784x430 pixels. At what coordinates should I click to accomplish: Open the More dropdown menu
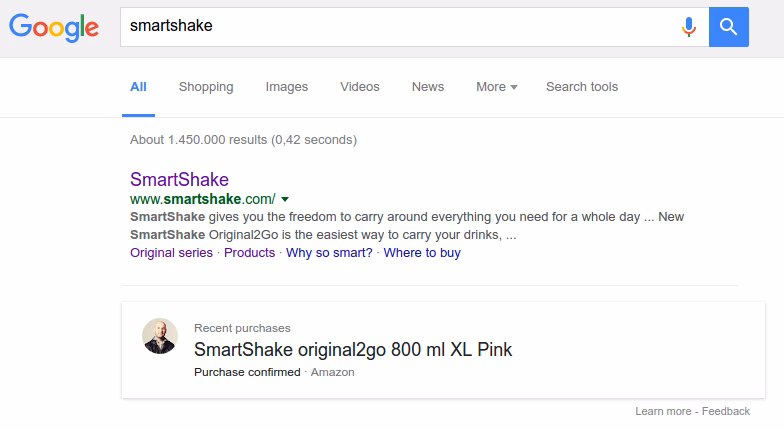[496, 87]
